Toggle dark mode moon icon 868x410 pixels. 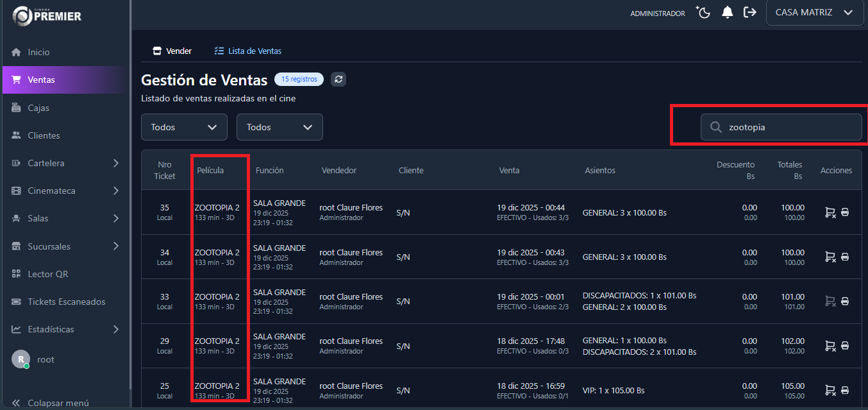(x=703, y=13)
